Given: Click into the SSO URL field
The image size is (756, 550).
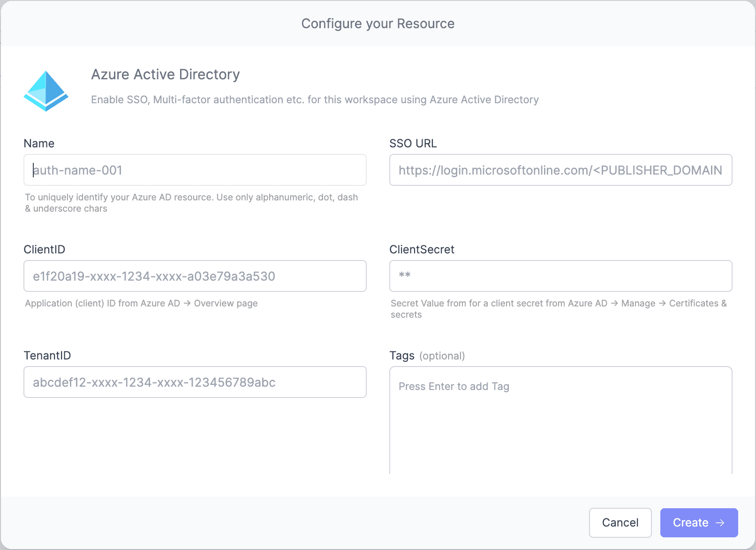Looking at the screenshot, I should (x=561, y=170).
